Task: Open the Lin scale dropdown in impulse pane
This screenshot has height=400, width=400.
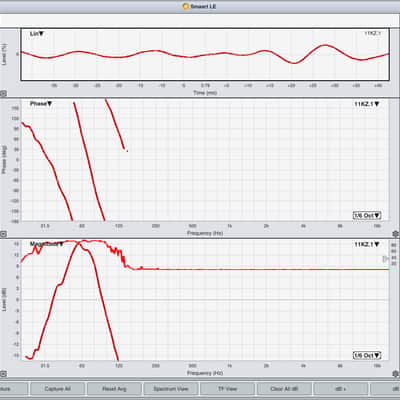Action: pyautogui.click(x=37, y=34)
